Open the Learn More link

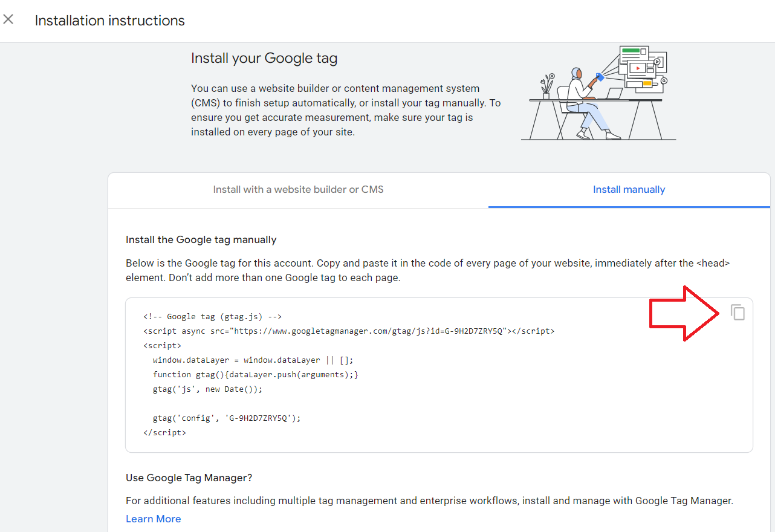click(x=153, y=519)
